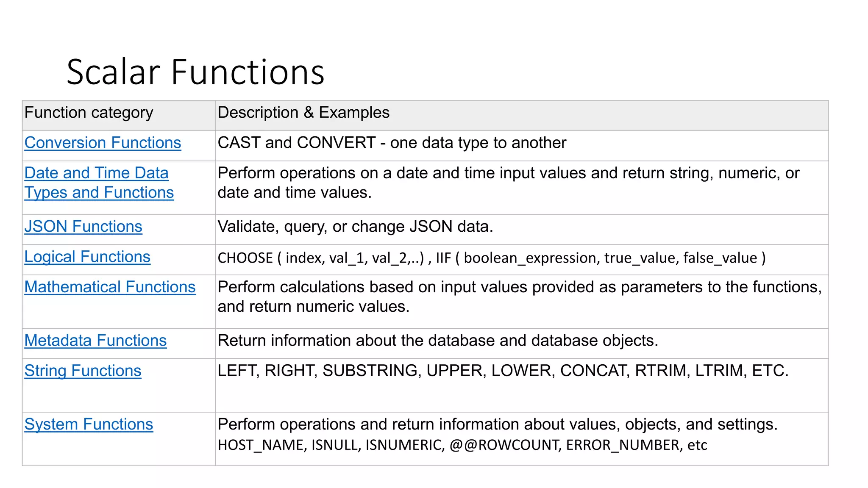Click the date and time description text
868x488 pixels.
click(509, 183)
